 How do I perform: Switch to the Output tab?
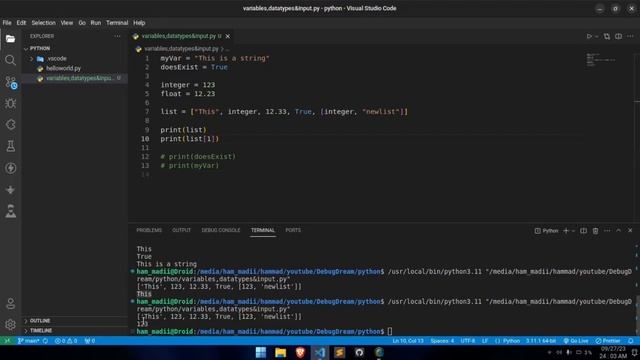click(181, 230)
